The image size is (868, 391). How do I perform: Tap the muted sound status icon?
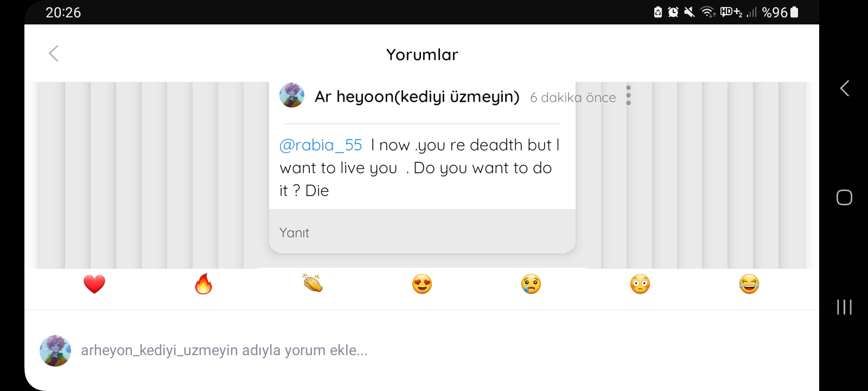pyautogui.click(x=690, y=12)
